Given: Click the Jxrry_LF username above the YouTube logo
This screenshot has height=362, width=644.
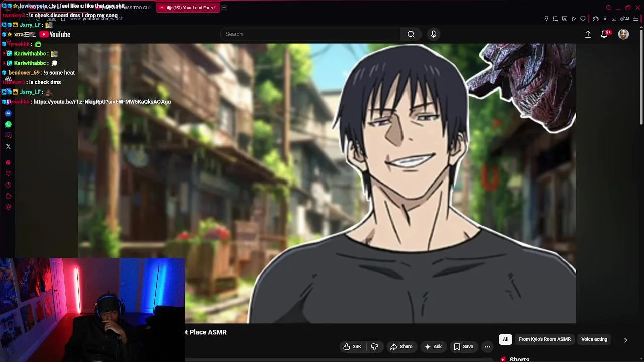Looking at the screenshot, I should [x=30, y=25].
